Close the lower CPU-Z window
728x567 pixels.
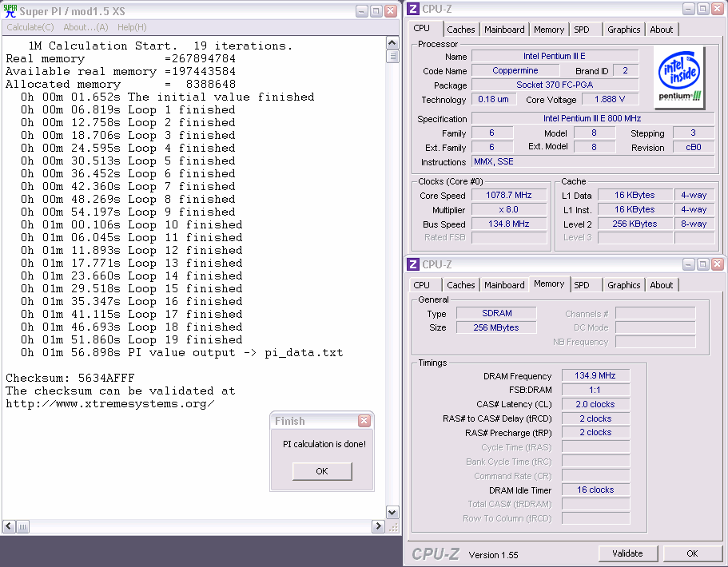click(718, 264)
